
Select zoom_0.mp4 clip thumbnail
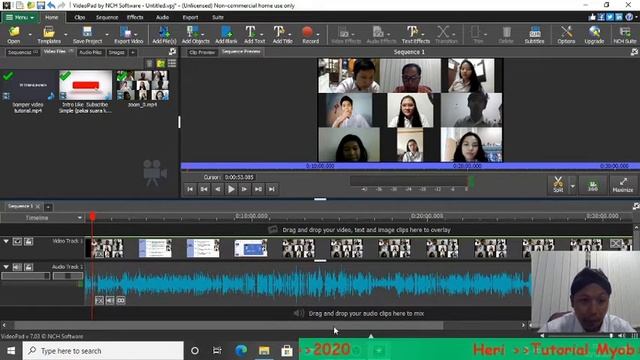(142, 85)
